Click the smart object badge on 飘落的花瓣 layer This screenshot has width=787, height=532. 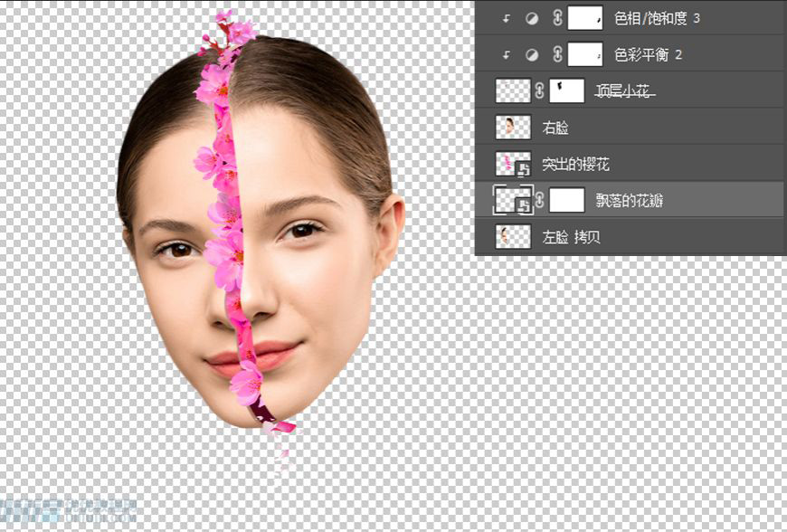[525, 204]
